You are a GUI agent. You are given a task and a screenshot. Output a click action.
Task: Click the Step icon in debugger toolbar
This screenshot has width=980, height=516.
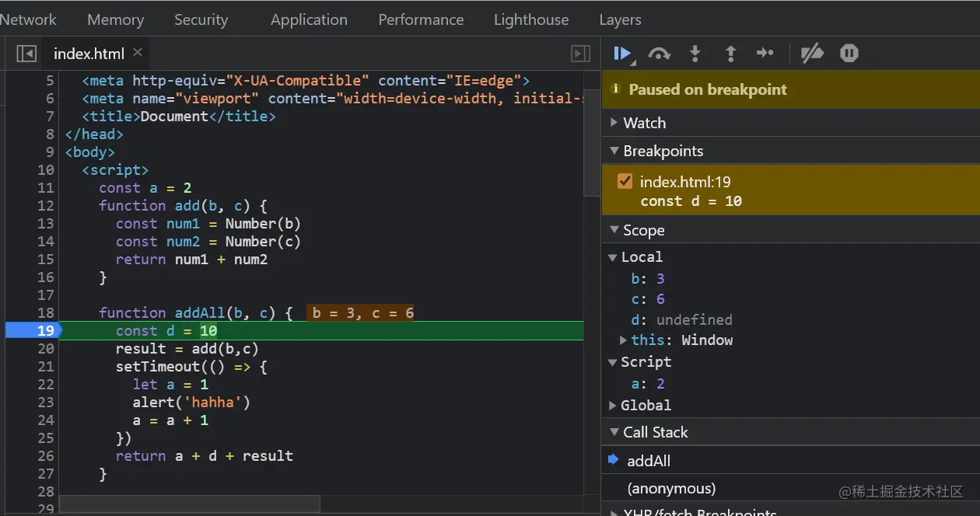pos(765,53)
